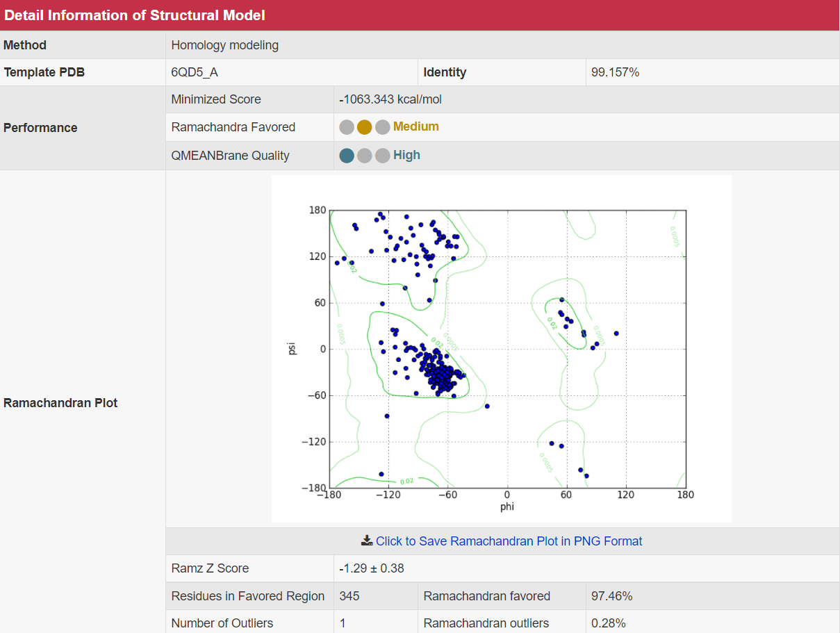Click last gray circle in QMEANBrane Quality row
840x633 pixels.
[382, 156]
